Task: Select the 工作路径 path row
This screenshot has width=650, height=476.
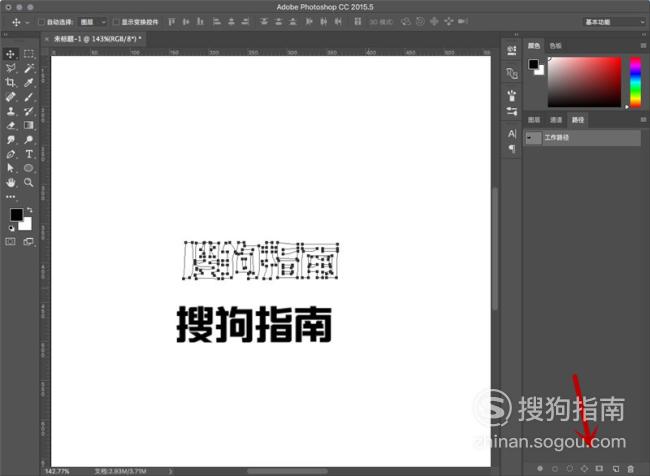Action: 582,138
